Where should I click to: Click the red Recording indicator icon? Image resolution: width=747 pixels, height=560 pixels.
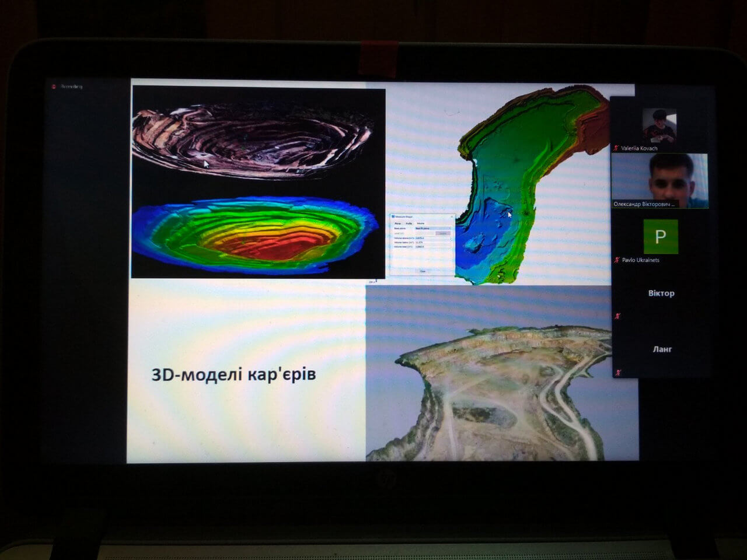point(54,87)
